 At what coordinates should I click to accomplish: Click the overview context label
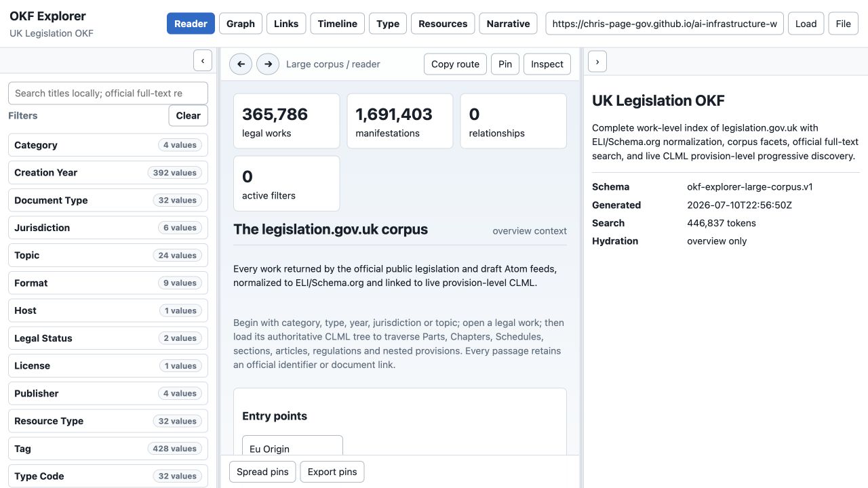point(530,231)
